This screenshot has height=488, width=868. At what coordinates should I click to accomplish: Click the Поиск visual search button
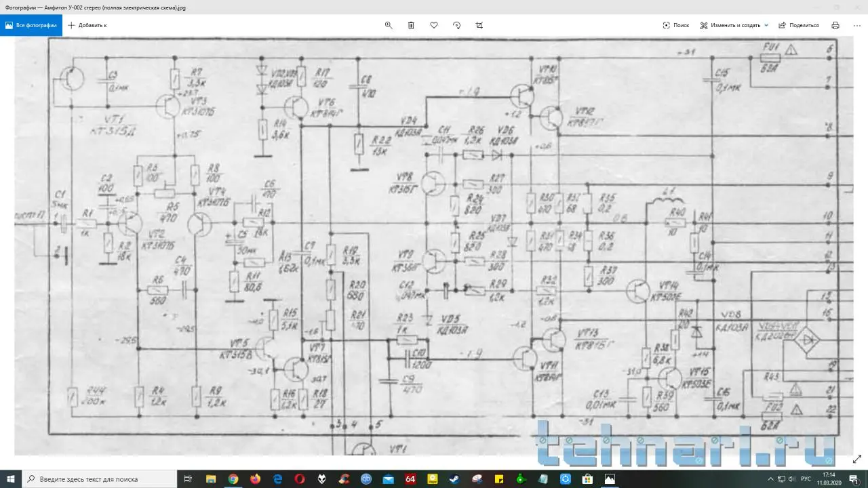pyautogui.click(x=675, y=25)
